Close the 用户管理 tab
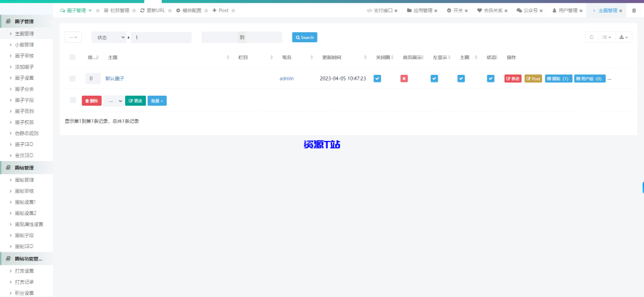The height and width of the screenshot is (297, 644). (580, 11)
